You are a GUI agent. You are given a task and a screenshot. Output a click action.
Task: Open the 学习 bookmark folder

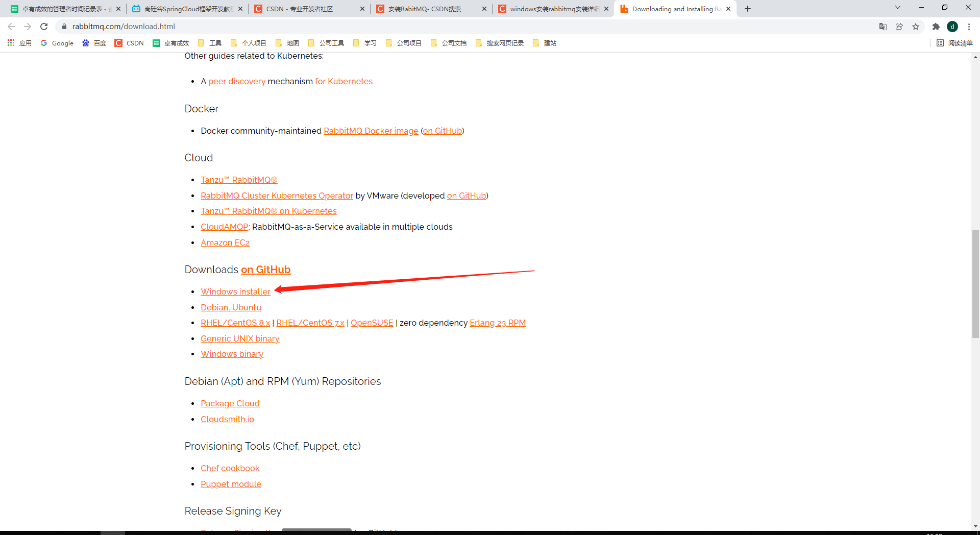pos(365,43)
